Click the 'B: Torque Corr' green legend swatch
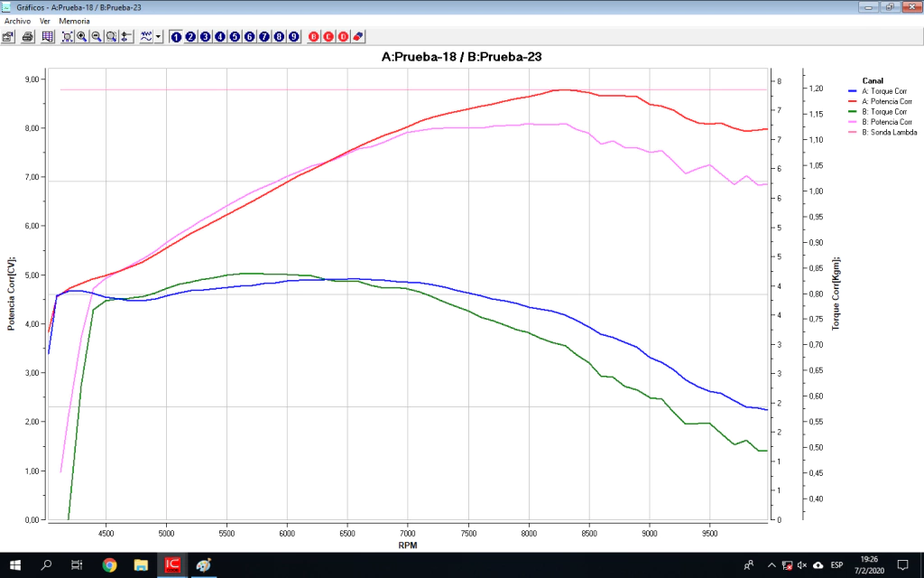The width and height of the screenshot is (924, 578). click(x=853, y=111)
